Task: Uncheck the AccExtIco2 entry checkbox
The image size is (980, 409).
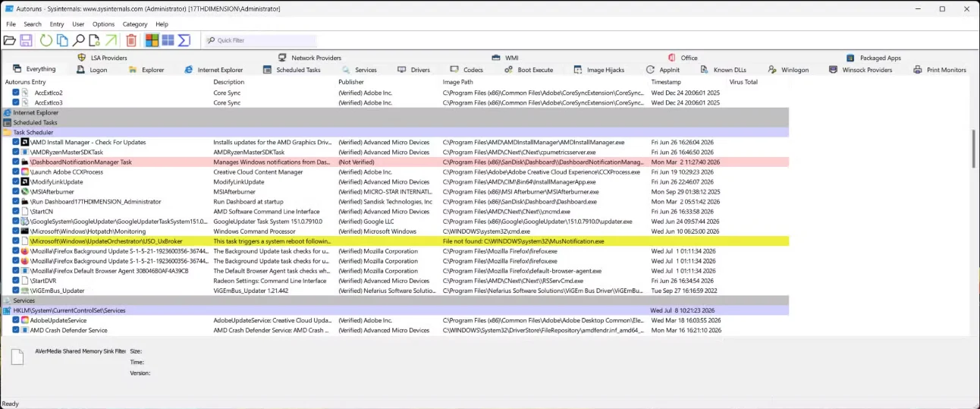Action: coord(16,93)
